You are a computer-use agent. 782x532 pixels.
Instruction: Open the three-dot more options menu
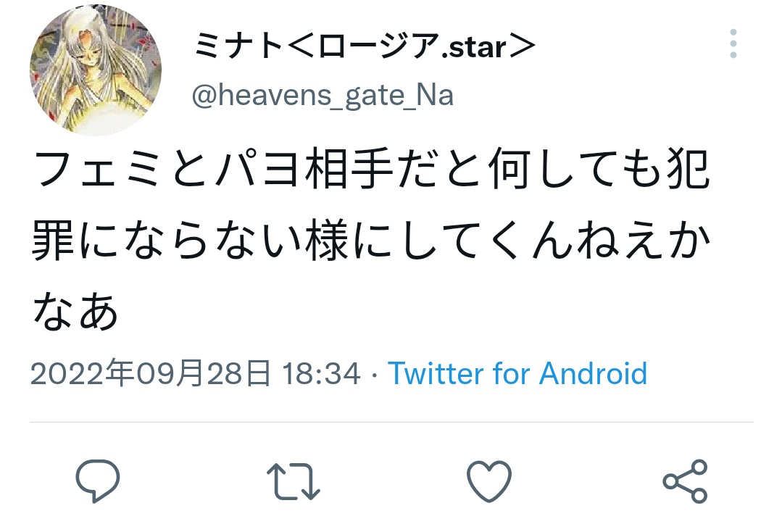pyautogui.click(x=733, y=43)
